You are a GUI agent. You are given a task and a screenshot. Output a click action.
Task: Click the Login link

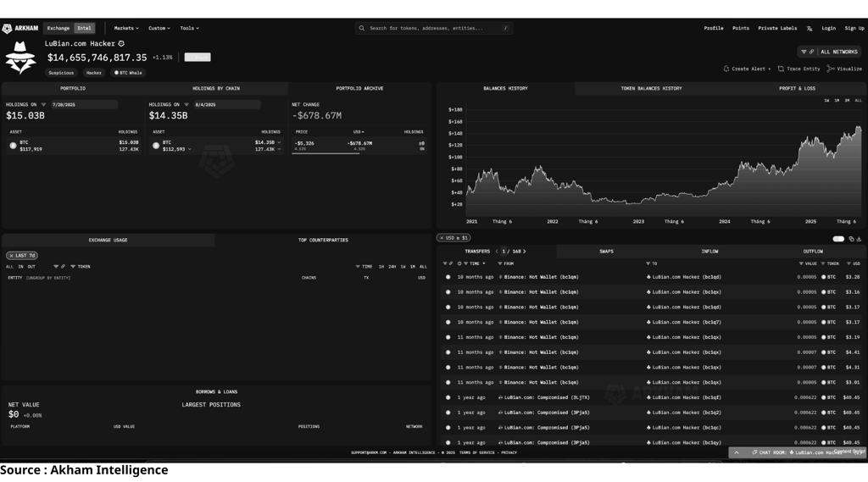(829, 28)
